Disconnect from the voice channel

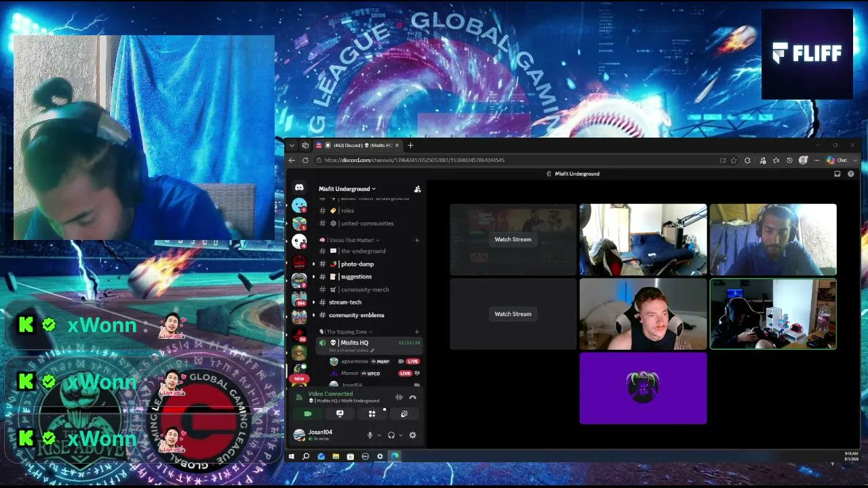click(x=412, y=397)
